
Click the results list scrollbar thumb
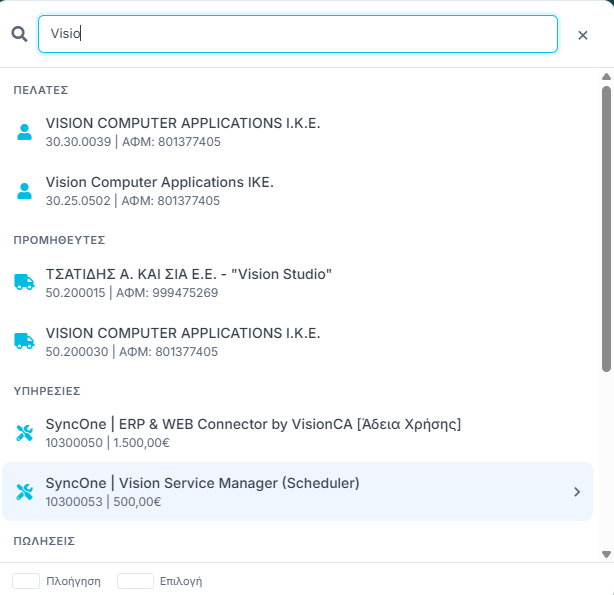click(x=606, y=230)
